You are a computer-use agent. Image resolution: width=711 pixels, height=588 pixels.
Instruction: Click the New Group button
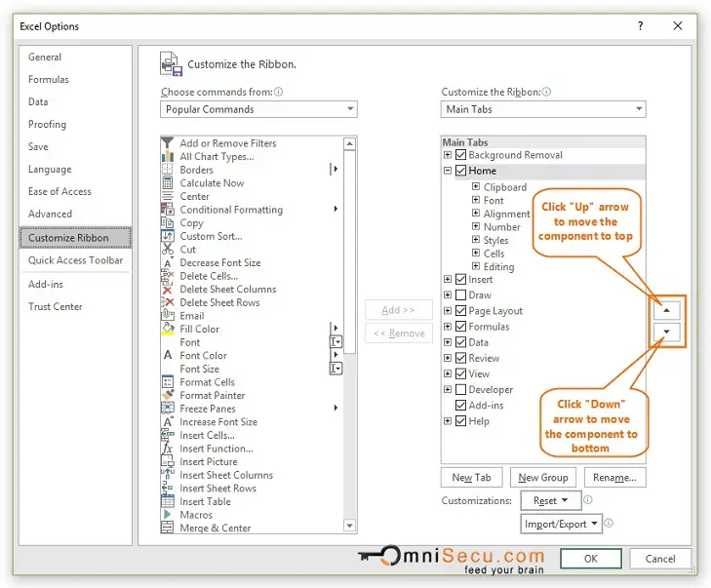point(543,478)
